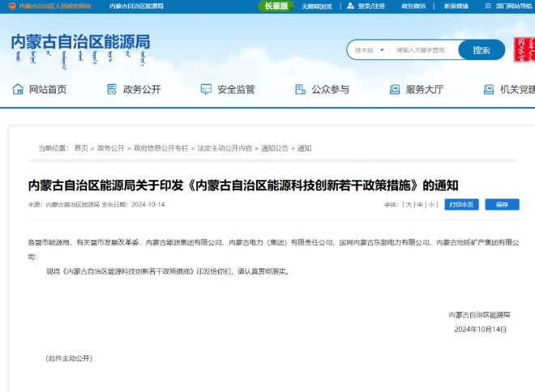Screen dimensions: 535x392
Task: Set font size to 中
Action: point(420,205)
